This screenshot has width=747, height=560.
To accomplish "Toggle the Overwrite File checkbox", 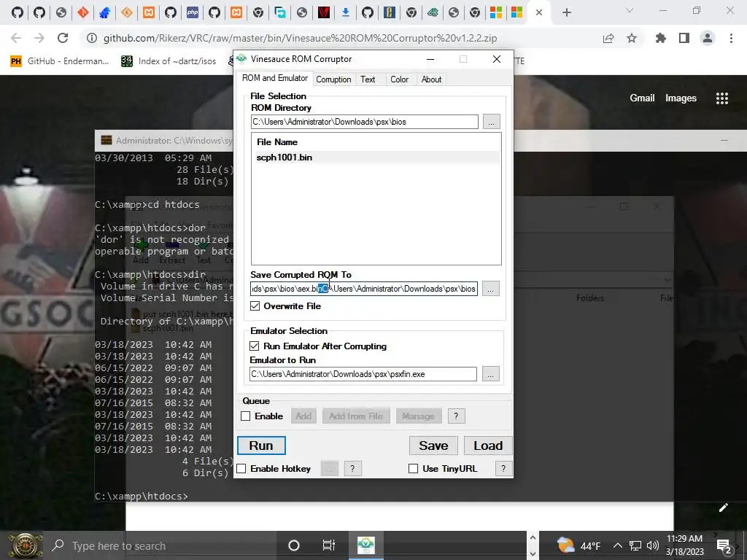I will tap(255, 306).
